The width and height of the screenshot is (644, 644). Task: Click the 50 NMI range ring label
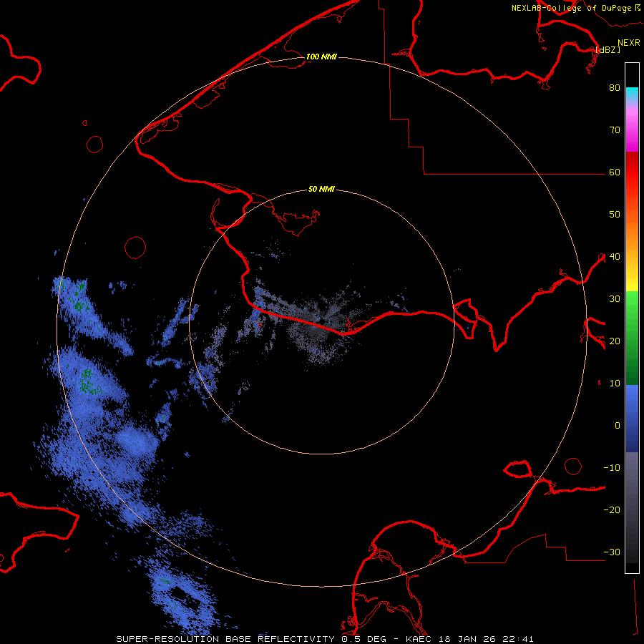click(x=321, y=190)
